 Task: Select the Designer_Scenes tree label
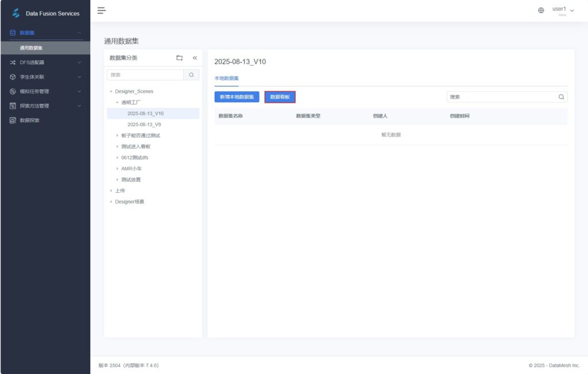(x=134, y=91)
